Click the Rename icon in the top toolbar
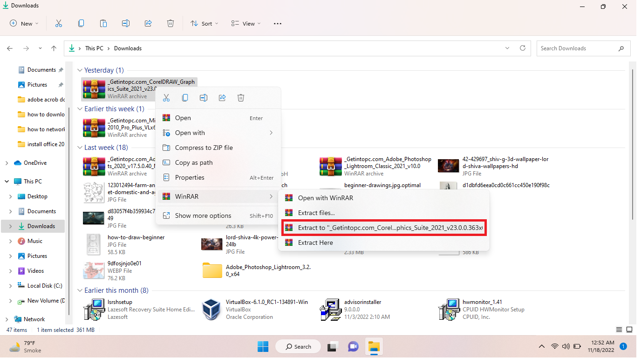This screenshot has height=364, width=641. tap(126, 23)
